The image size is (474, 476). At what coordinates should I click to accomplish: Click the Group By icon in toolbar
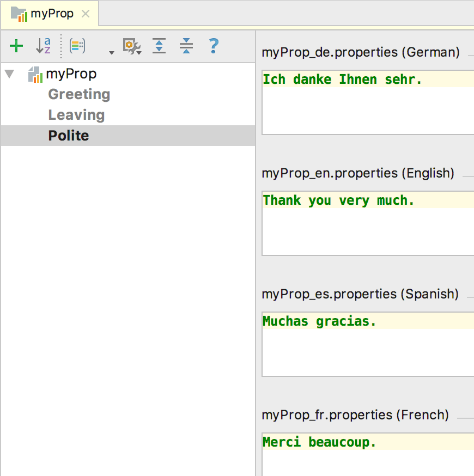(x=77, y=46)
